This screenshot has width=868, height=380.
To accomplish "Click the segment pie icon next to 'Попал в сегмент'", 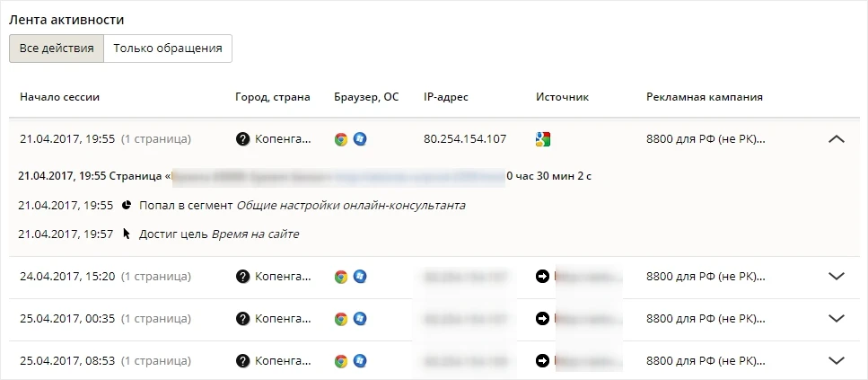I will coord(127,206).
